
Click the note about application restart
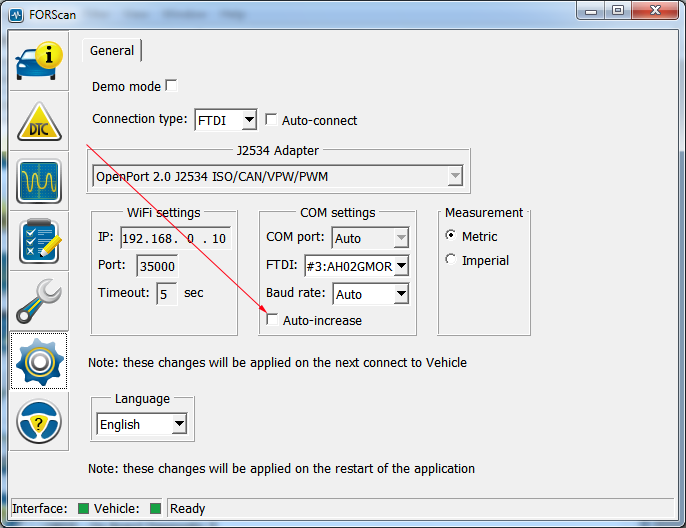point(281,469)
